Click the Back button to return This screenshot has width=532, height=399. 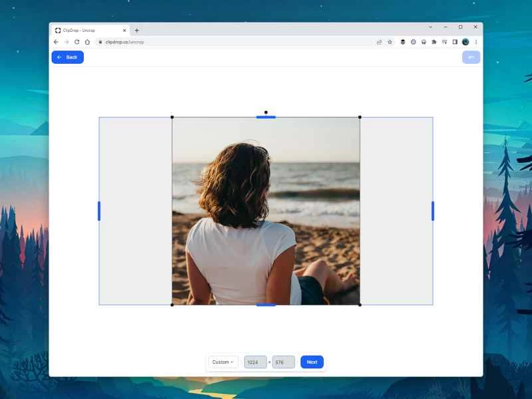(67, 57)
